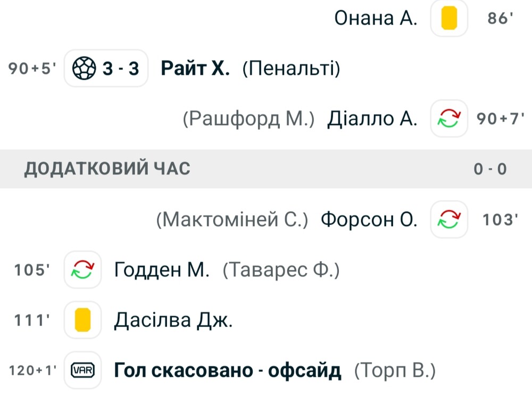Open Діалло А. player entry
Image resolution: width=532 pixels, height=400 pixels.
372,119
